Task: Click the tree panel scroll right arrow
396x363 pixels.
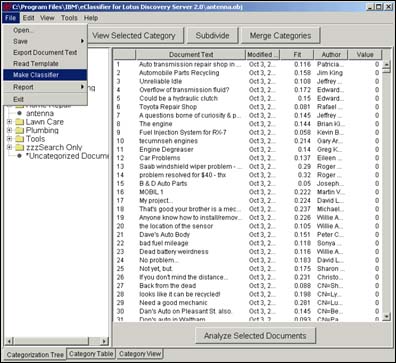Action: (x=104, y=341)
